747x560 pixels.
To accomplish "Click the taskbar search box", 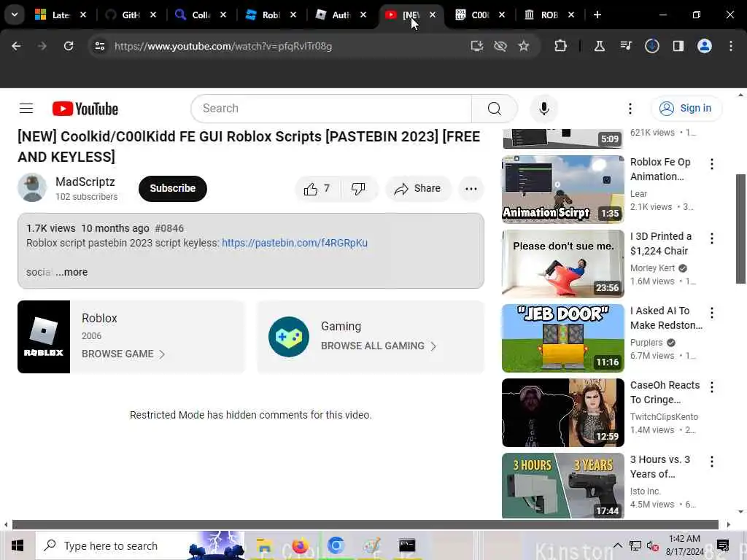I will pos(140,545).
